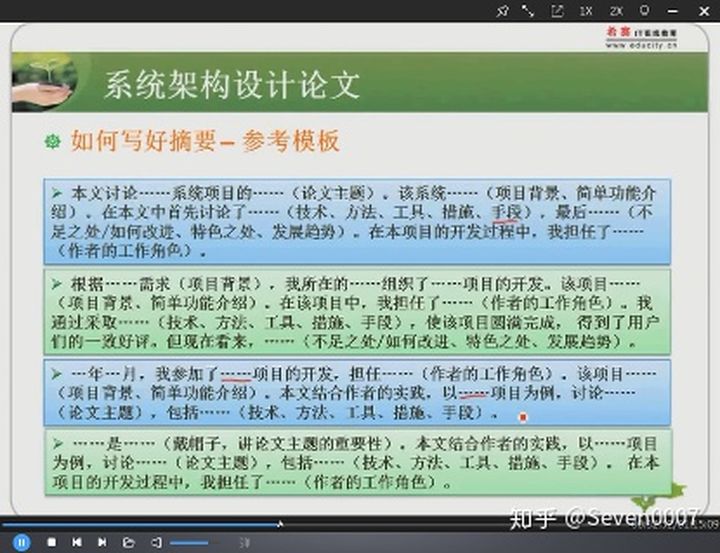Set video size to 2X
Image resolution: width=720 pixels, height=553 pixels.
coord(616,11)
